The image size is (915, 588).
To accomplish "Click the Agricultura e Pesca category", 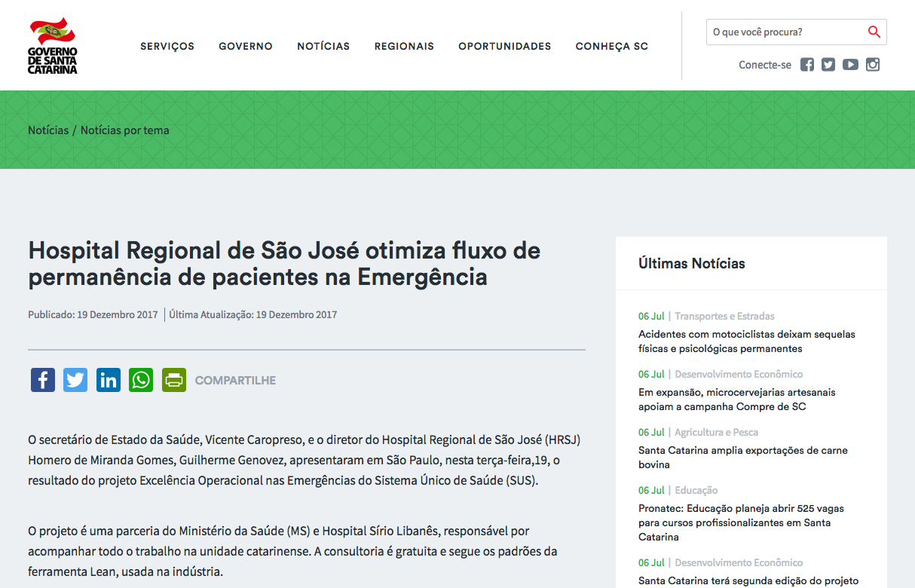I will point(716,433).
